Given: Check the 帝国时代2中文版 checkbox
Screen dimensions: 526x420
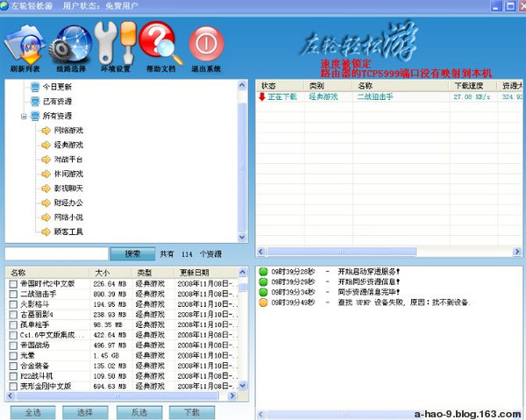Looking at the screenshot, I should tap(12, 284).
